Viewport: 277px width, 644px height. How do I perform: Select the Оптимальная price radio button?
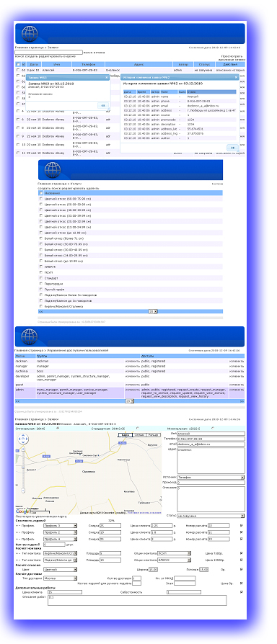(x=57, y=428)
